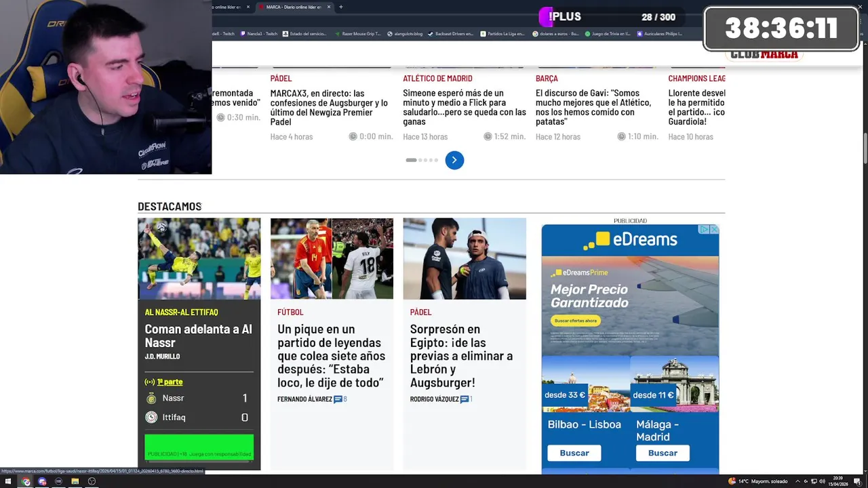Image resolution: width=868 pixels, height=488 pixels.
Task: Open the Windows Start menu
Action: (x=9, y=481)
